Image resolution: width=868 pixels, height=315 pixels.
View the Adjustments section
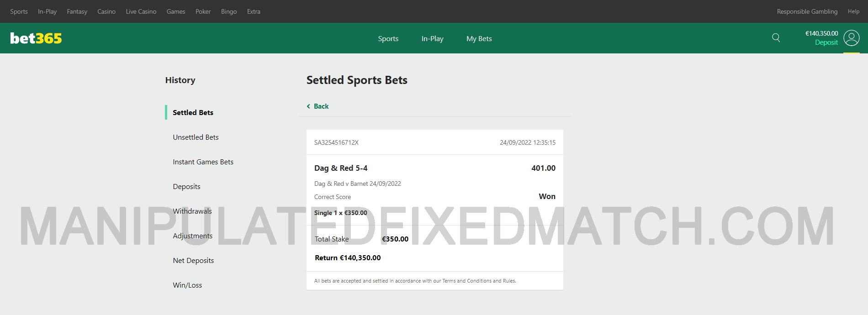(192, 236)
